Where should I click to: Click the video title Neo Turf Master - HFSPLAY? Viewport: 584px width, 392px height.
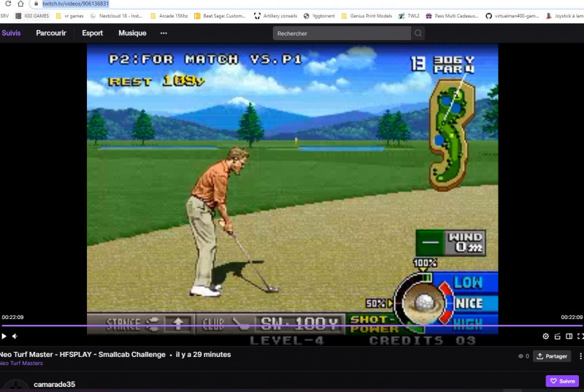pyautogui.click(x=82, y=354)
